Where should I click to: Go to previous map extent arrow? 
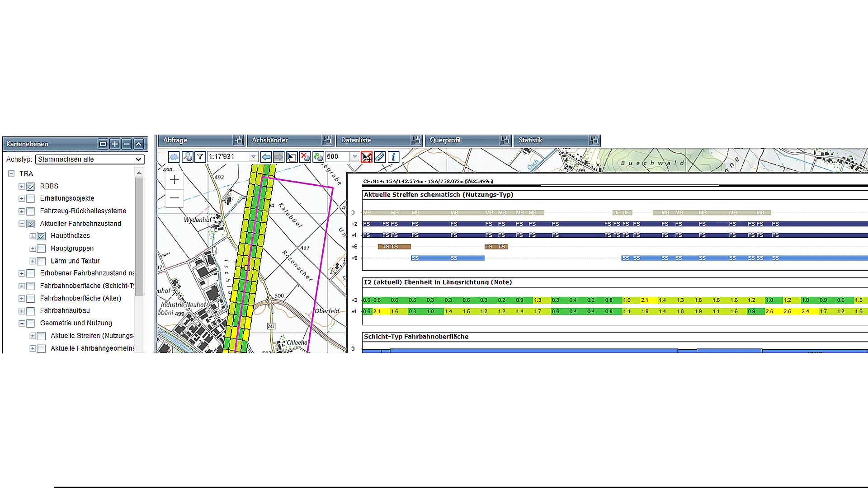pyautogui.click(x=266, y=157)
